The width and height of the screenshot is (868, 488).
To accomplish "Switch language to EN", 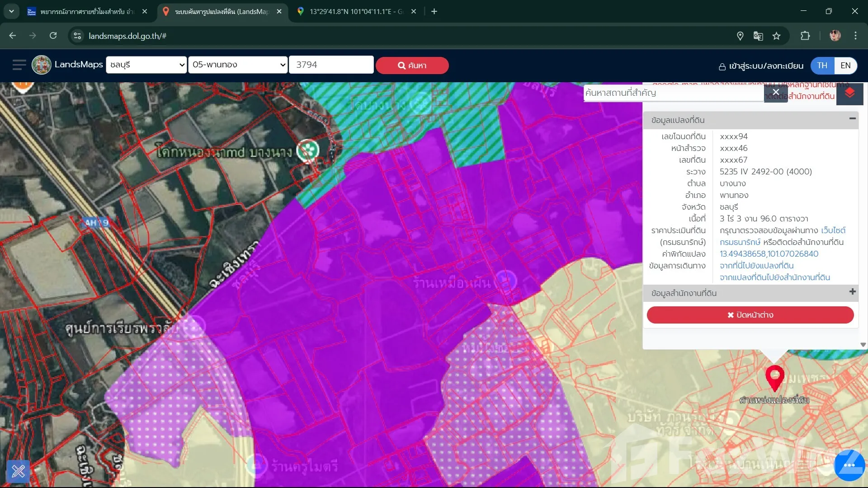I will pos(845,66).
